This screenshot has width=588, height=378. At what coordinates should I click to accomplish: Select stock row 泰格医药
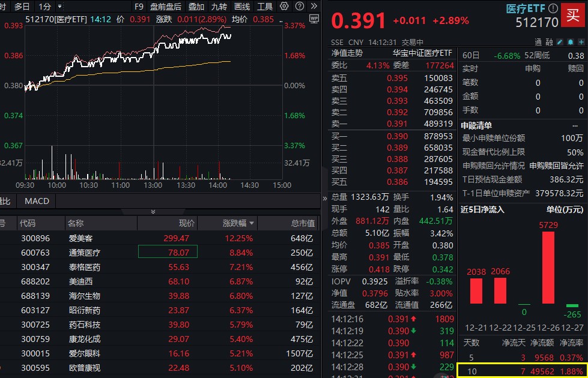[x=160, y=267]
